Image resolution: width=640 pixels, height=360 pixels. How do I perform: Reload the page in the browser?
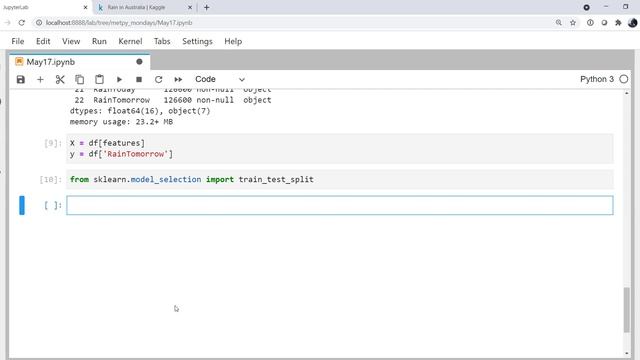click(22, 23)
